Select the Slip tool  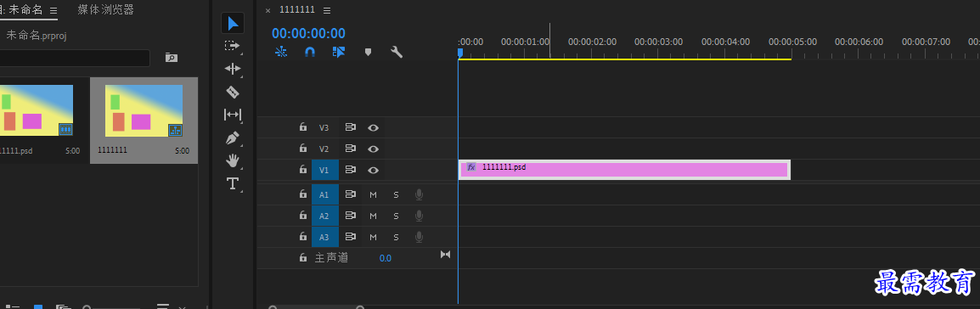(x=233, y=115)
